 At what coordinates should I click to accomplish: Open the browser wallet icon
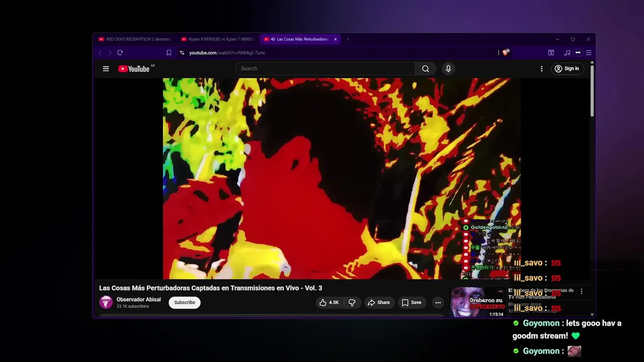point(551,53)
